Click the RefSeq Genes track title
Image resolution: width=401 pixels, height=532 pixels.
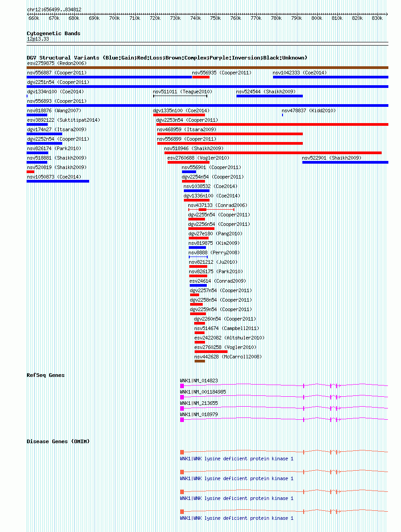[x=46, y=375]
